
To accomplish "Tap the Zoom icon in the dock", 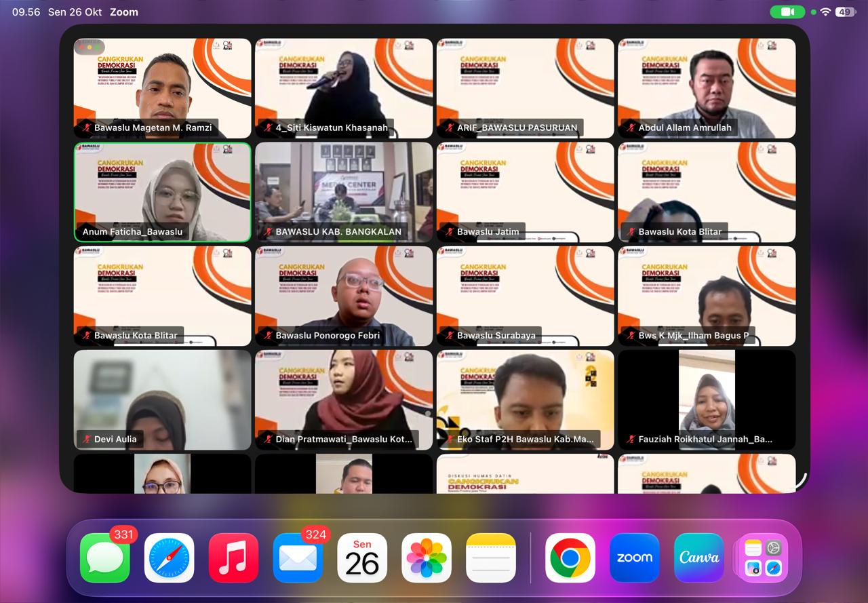I will click(x=635, y=558).
